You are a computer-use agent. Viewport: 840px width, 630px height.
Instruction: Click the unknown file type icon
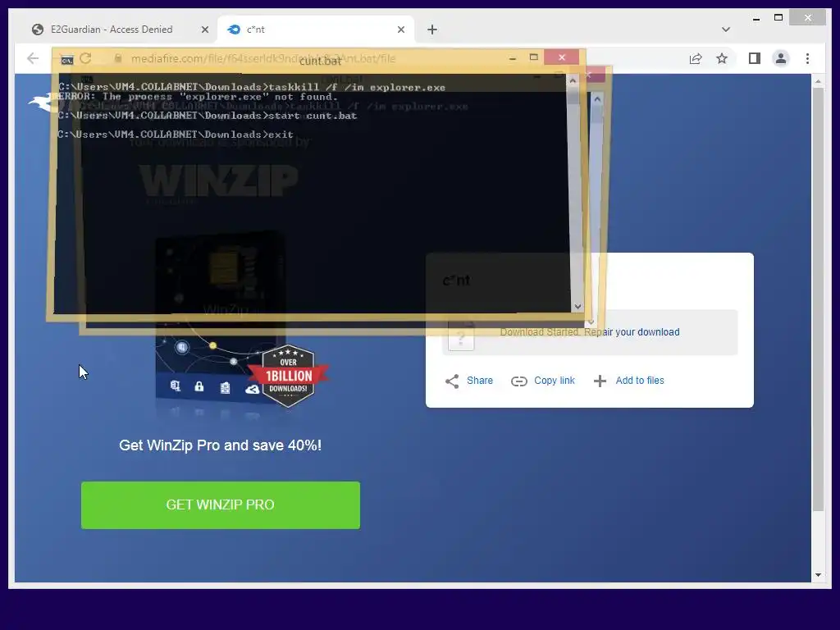461,336
